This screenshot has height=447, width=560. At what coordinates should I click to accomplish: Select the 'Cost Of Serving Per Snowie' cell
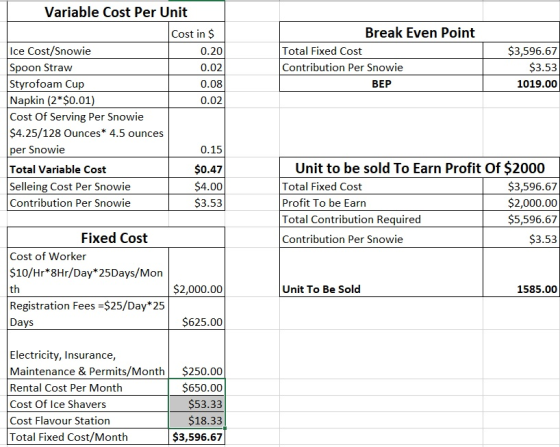tap(88, 133)
